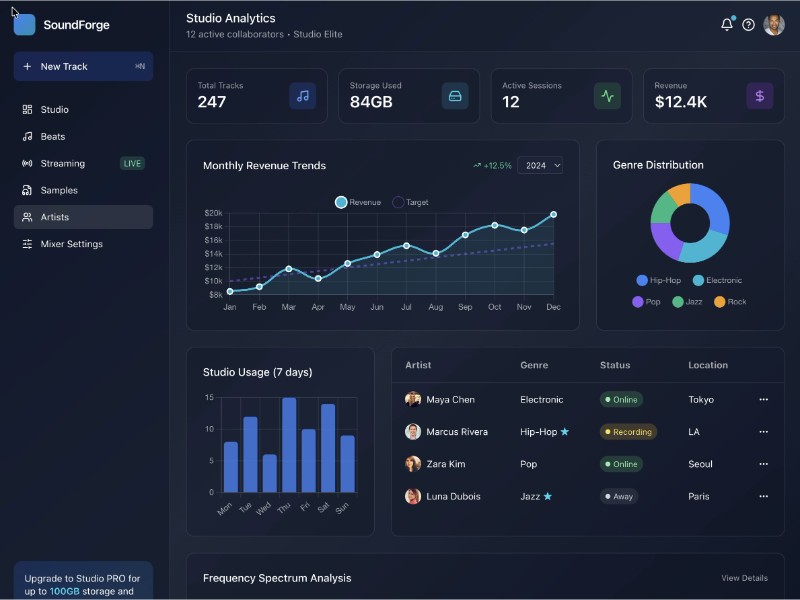Toggle Pop in genre legend
The width and height of the screenshot is (800, 600).
click(646, 302)
